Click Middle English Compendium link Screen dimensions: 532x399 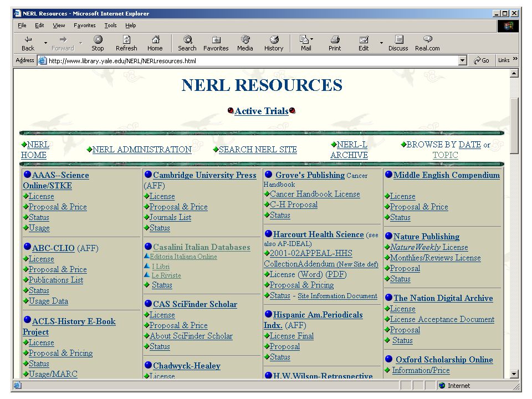pyautogui.click(x=447, y=175)
